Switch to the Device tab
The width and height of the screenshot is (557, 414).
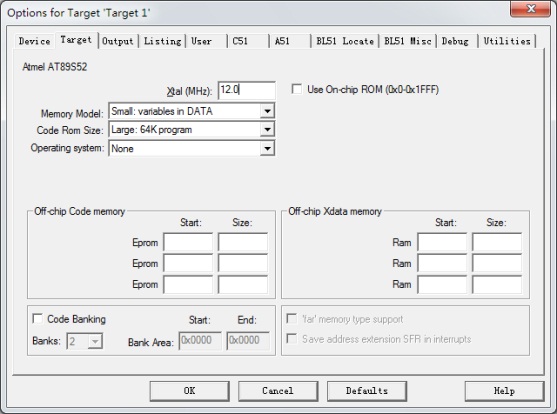(x=34, y=41)
